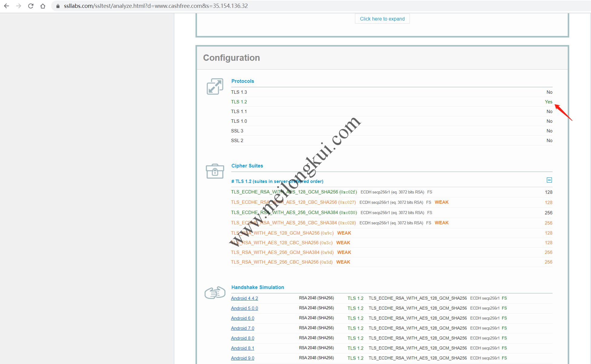
Task: Select the Configuration panel title
Action: pyautogui.click(x=231, y=58)
